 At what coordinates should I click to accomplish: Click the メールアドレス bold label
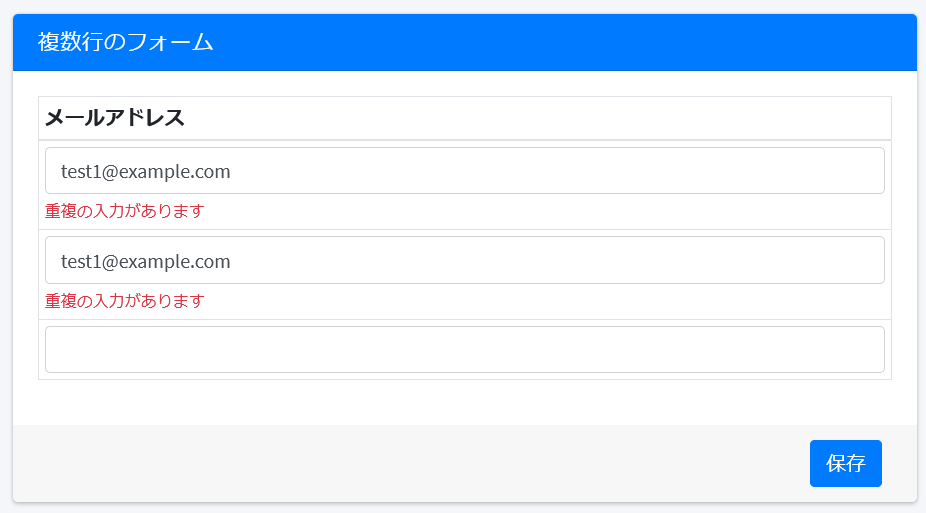[x=115, y=118]
